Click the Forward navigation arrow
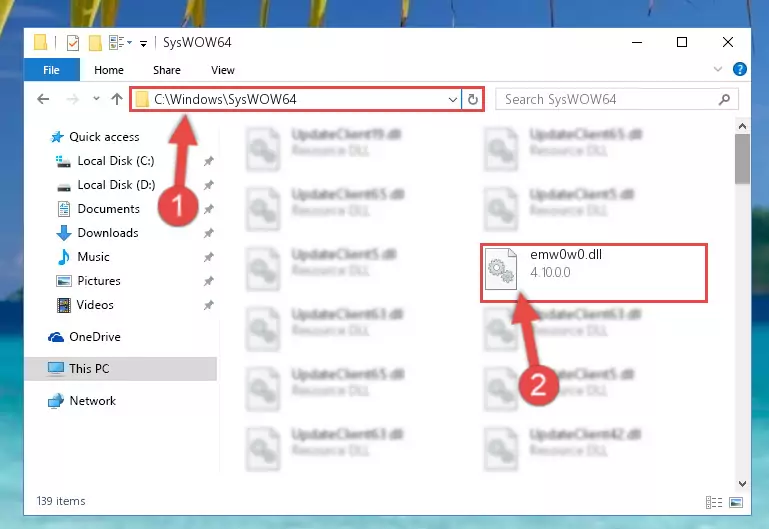The image size is (769, 529). [x=73, y=100]
